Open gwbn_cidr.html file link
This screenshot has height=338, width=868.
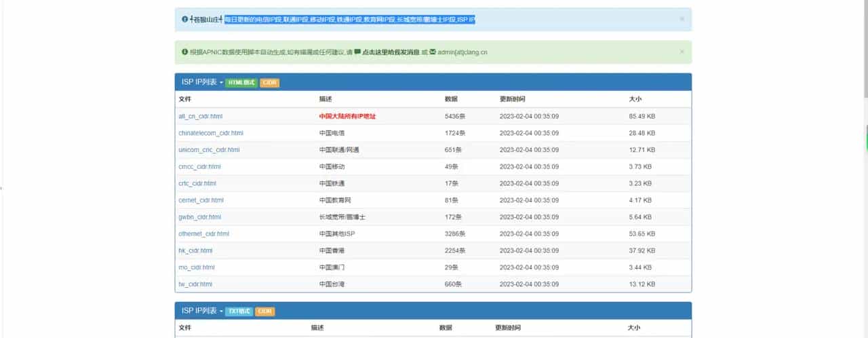click(x=199, y=217)
